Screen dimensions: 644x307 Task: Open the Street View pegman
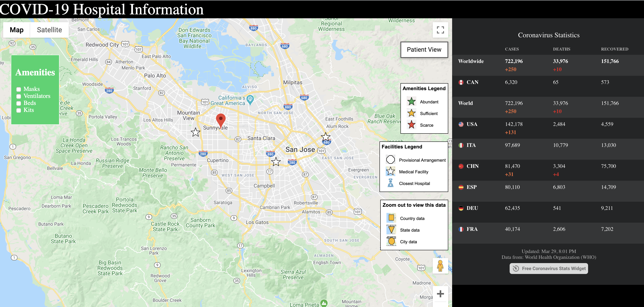[440, 266]
